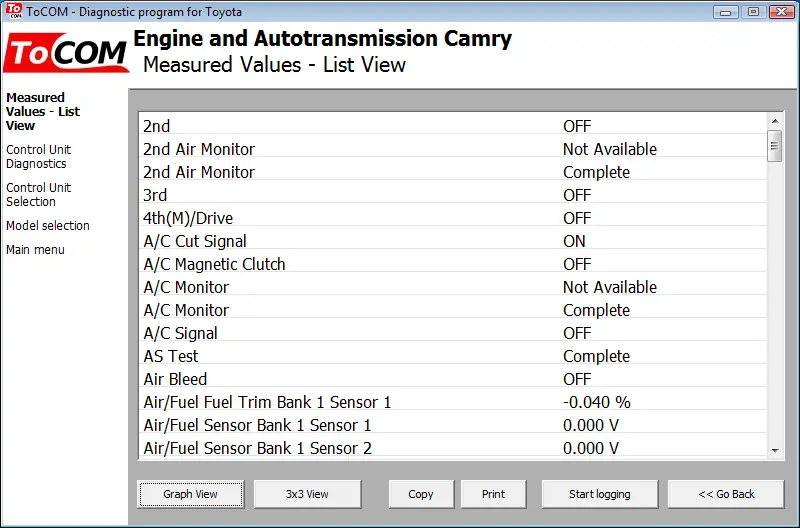Open Graph View
800x528 pixels.
tap(190, 494)
